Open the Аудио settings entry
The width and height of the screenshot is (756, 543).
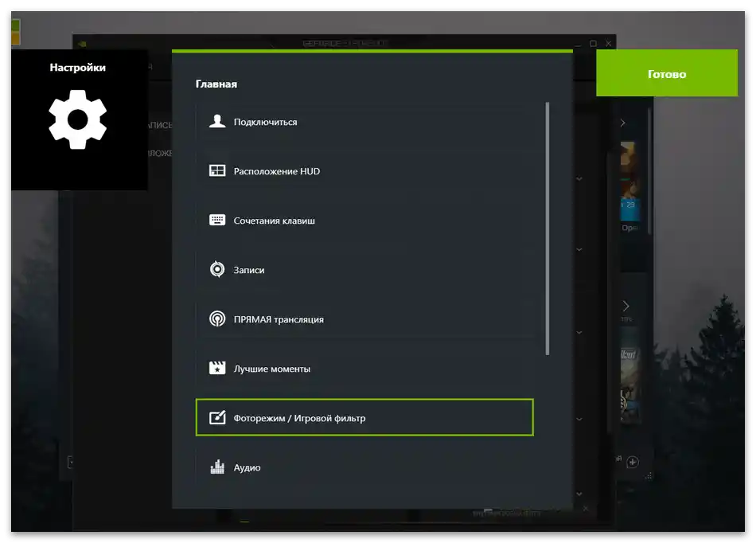coord(364,467)
